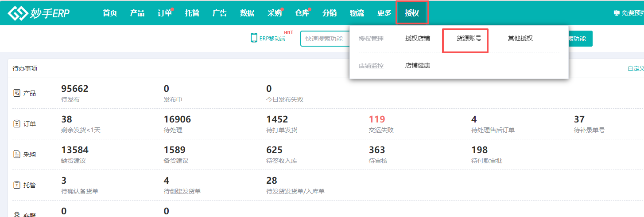This screenshot has height=217, width=644.
Task: Click the 妙手ERP logo
Action: coord(39,13)
